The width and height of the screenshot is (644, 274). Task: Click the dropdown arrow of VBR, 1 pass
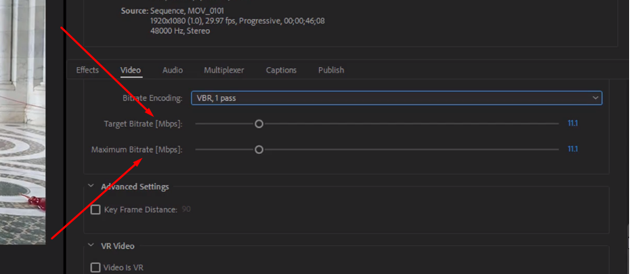coord(595,98)
